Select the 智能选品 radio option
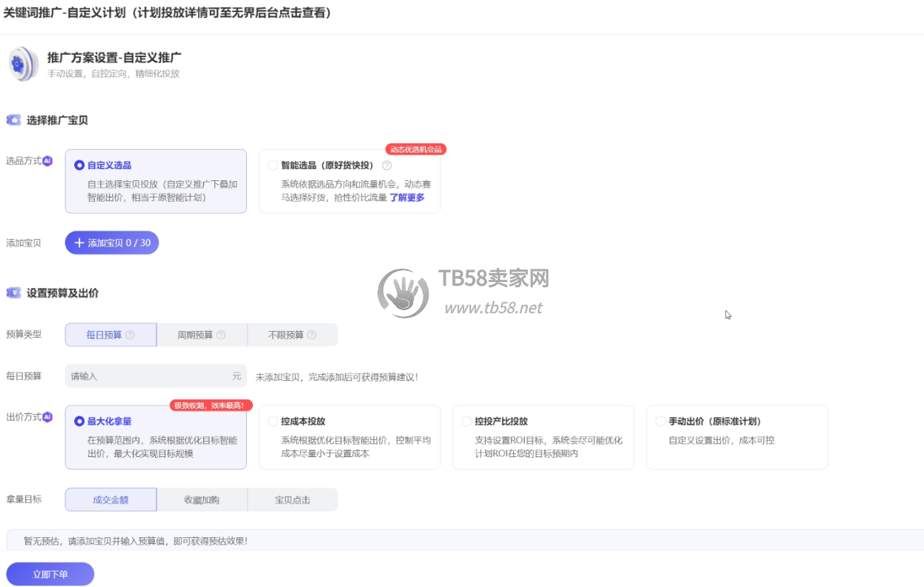This screenshot has width=924, height=587. (x=273, y=165)
